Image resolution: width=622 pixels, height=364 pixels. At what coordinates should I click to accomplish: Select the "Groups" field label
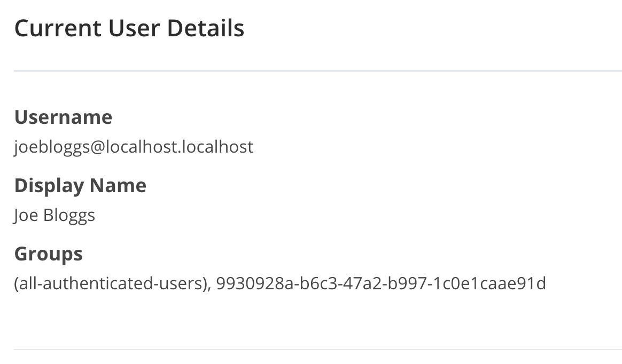pyautogui.click(x=48, y=254)
